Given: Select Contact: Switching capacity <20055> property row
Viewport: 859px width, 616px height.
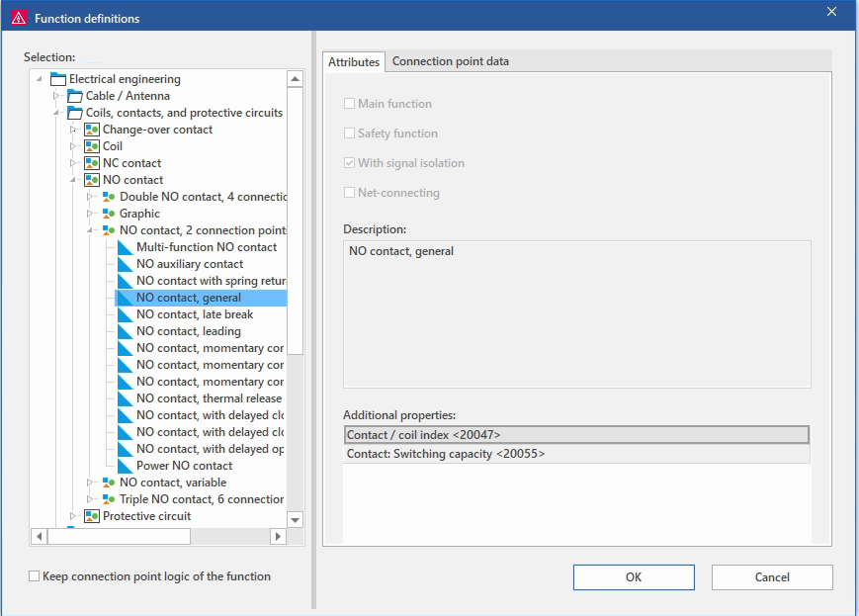Looking at the screenshot, I should [x=575, y=454].
